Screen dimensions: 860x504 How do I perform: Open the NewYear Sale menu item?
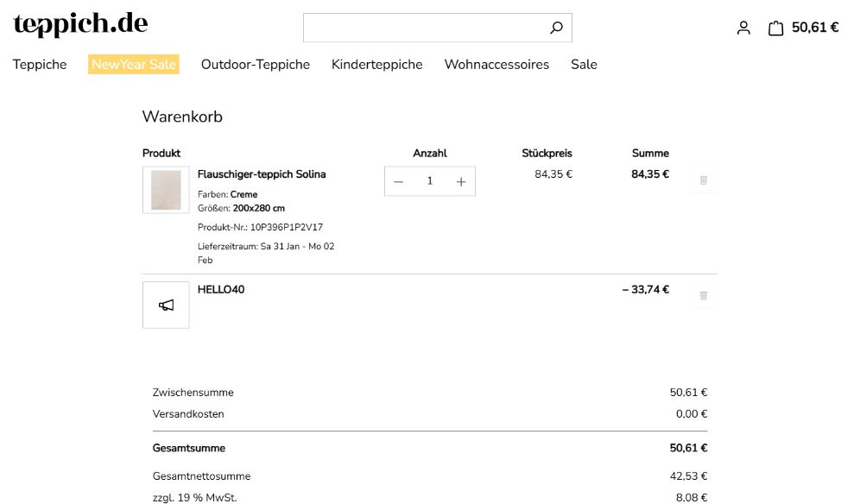point(133,64)
